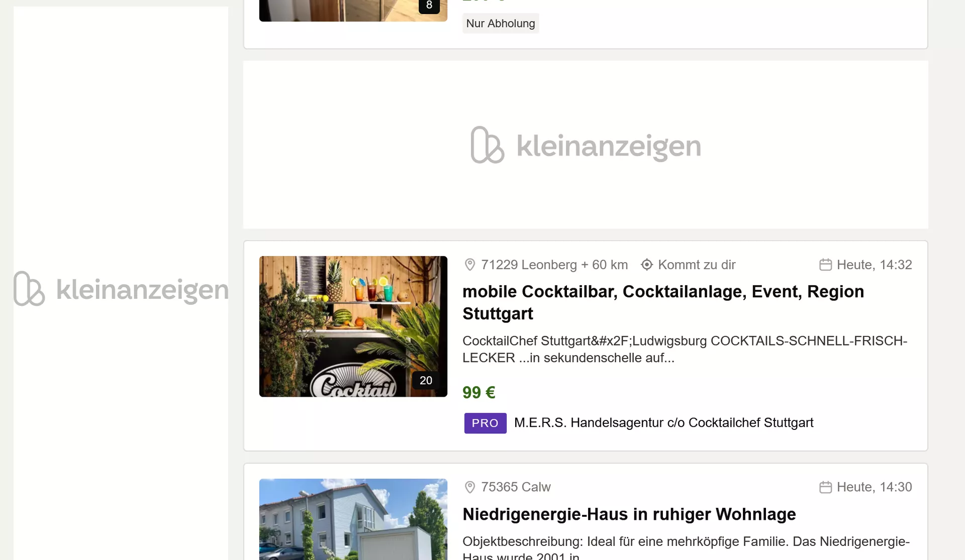The image size is (965, 560).
Task: Click the kleinanzeigen logo in the center banner
Action: [x=586, y=145]
